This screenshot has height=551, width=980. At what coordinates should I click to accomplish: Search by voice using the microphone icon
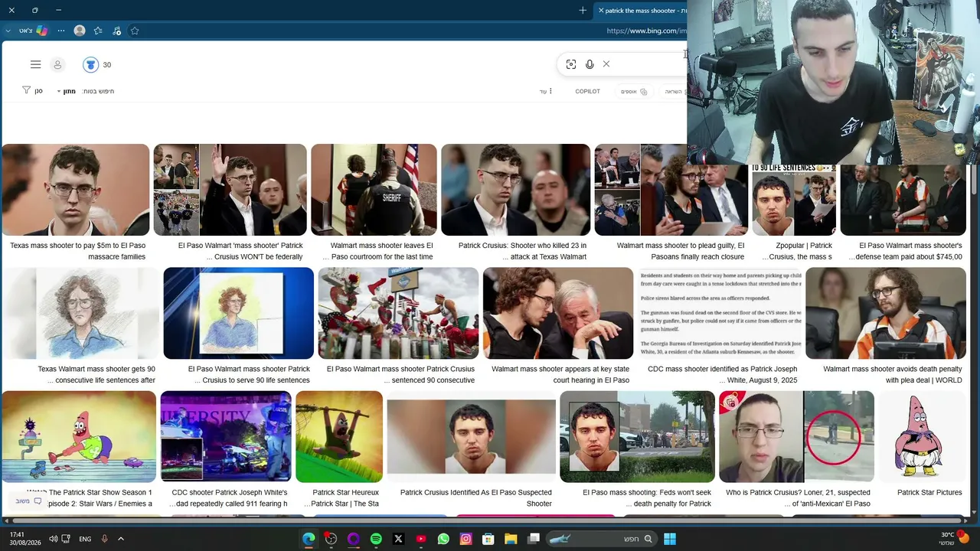[590, 64]
